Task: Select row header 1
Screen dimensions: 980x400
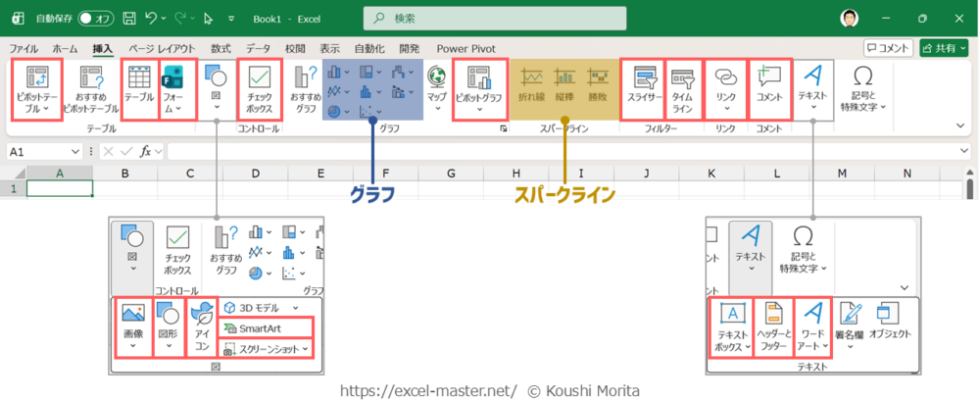Action: click(x=13, y=188)
